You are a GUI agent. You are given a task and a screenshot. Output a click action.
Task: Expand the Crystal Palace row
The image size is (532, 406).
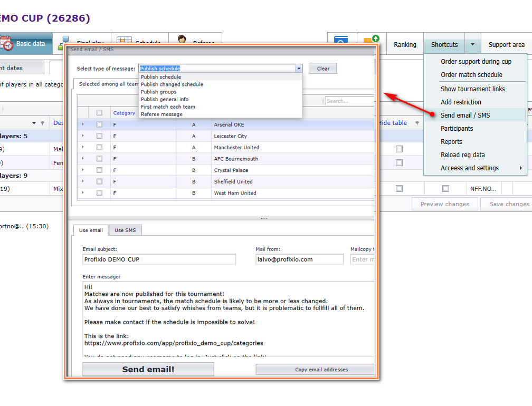(83, 170)
